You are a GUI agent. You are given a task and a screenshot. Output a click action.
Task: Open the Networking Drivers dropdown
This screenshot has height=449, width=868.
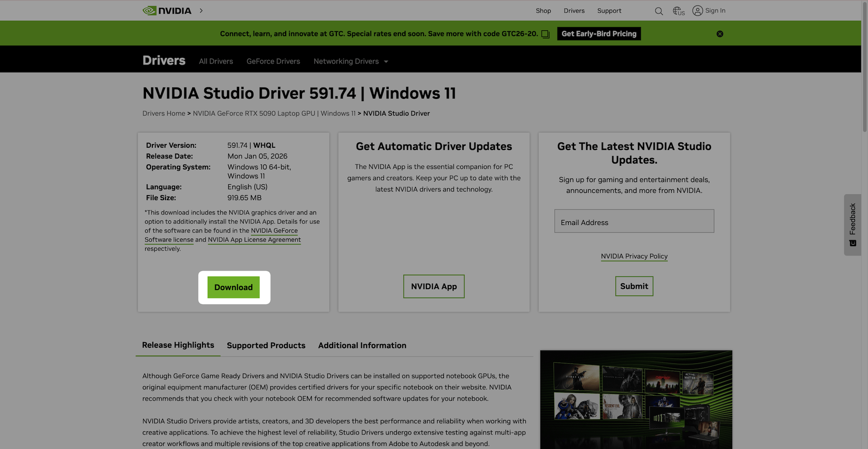coord(350,61)
